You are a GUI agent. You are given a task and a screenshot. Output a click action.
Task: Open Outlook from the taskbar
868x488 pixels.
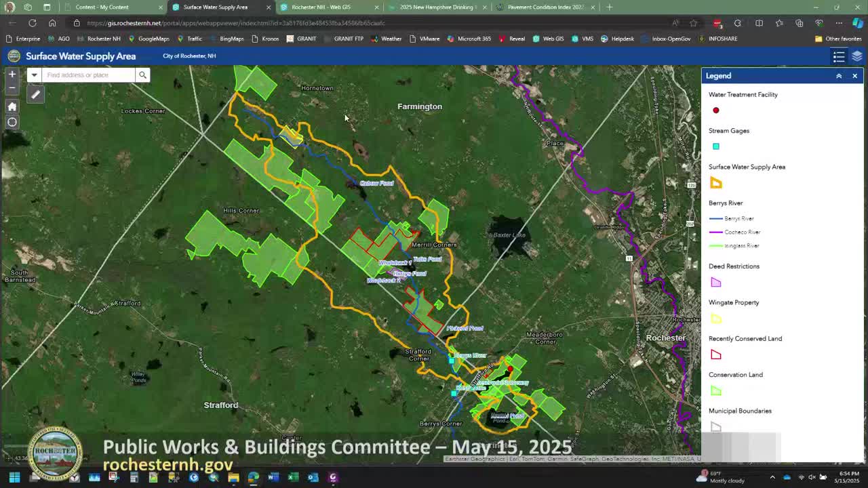(x=313, y=477)
